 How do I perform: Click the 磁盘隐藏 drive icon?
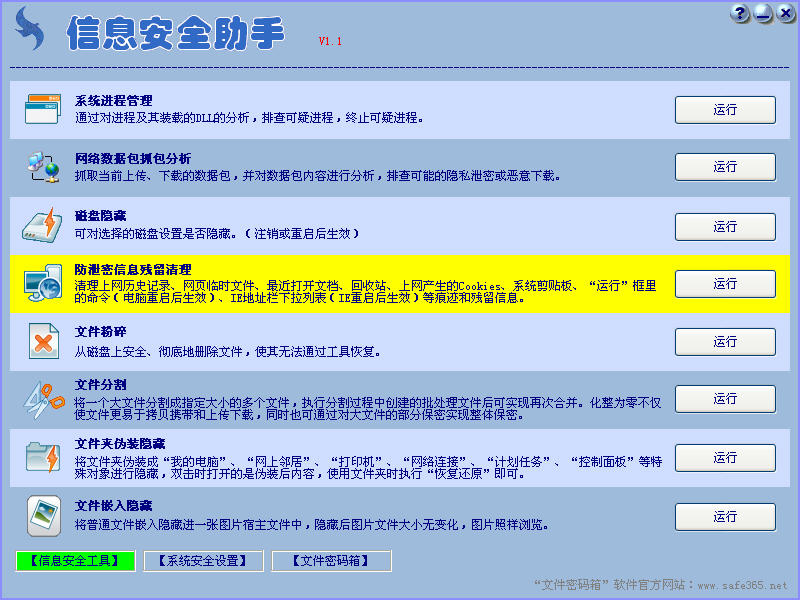pyautogui.click(x=42, y=224)
